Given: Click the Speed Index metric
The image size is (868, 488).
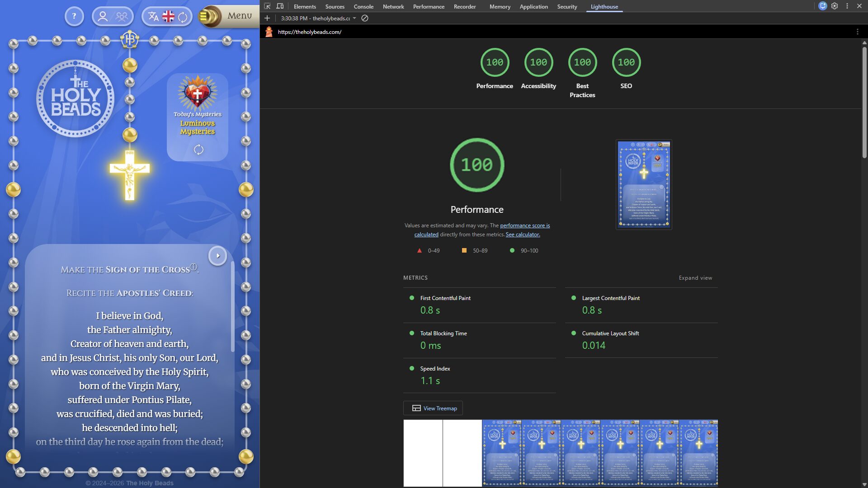Looking at the screenshot, I should (480, 375).
